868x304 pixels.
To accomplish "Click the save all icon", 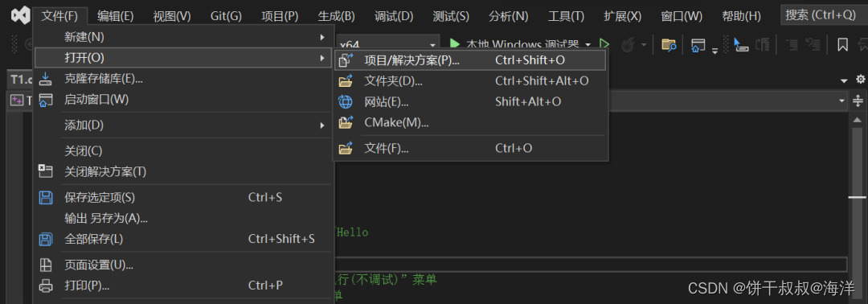I will [45, 239].
